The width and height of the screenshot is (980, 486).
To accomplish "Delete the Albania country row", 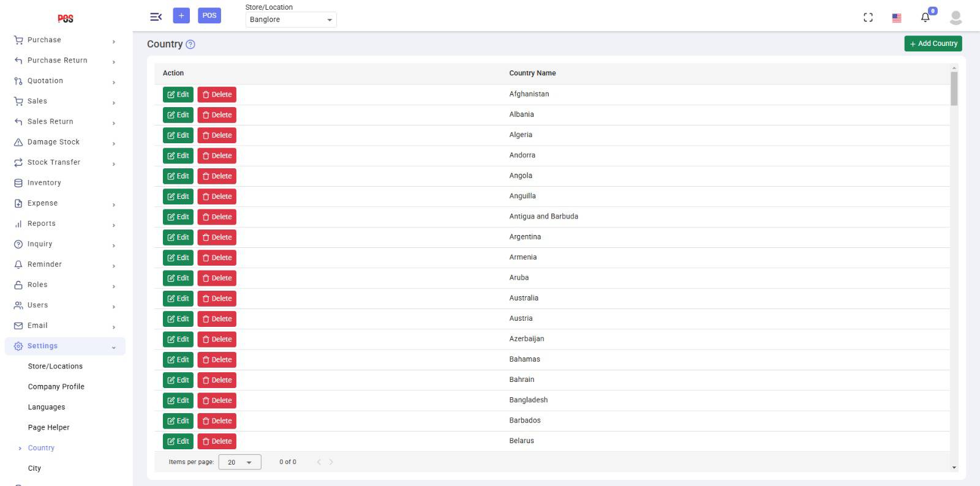I will (x=217, y=115).
